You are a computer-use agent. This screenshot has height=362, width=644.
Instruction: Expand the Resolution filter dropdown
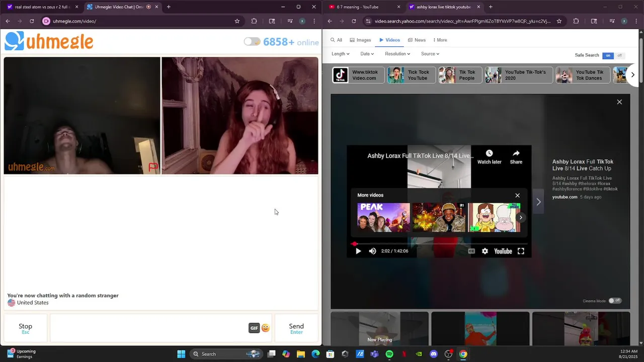[x=397, y=54]
